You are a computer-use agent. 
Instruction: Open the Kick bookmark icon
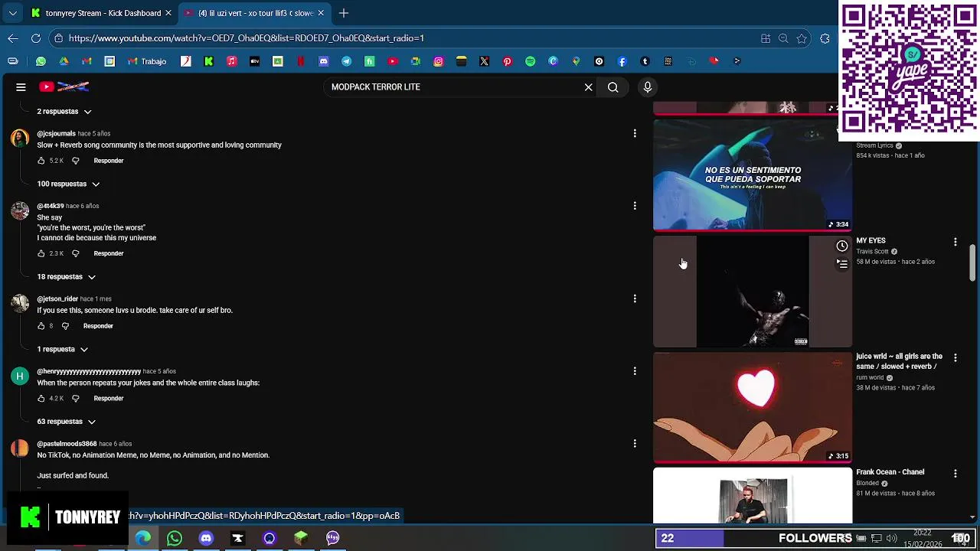point(209,61)
